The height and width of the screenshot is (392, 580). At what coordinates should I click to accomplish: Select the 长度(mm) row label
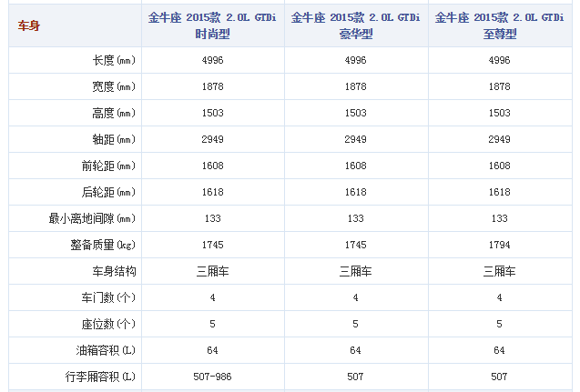tap(114, 60)
